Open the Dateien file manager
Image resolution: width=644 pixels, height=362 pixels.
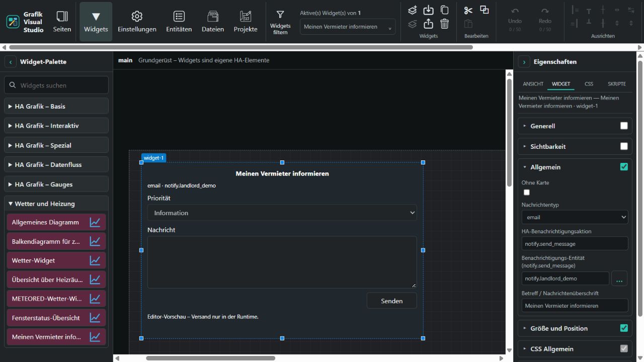pos(213,21)
